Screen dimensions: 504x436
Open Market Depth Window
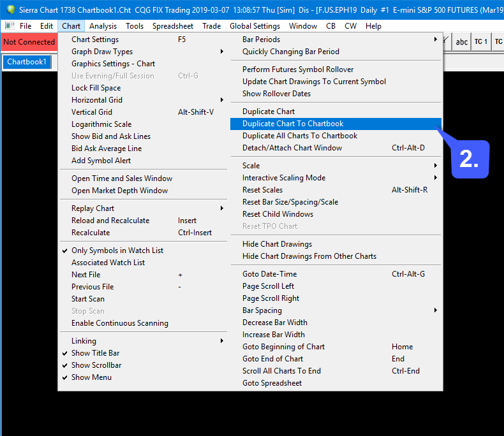(x=144, y=191)
